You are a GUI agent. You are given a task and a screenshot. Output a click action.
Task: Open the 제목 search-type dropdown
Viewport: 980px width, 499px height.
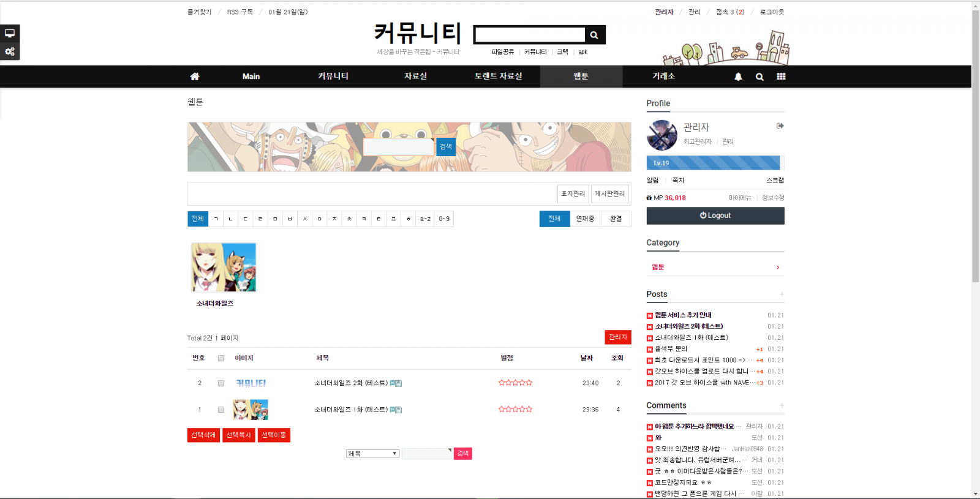[x=372, y=454]
